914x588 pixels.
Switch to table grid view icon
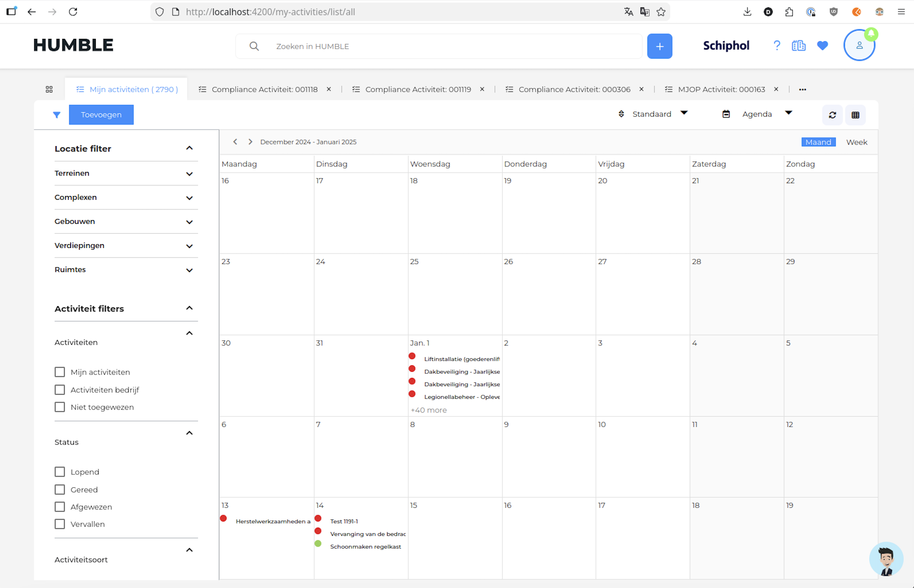coord(855,115)
